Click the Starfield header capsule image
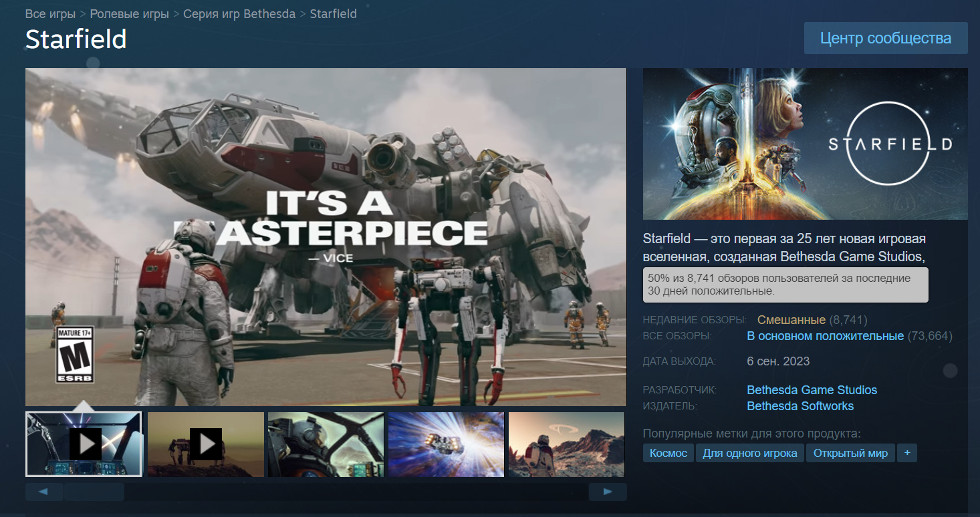The image size is (980, 517). [805, 144]
